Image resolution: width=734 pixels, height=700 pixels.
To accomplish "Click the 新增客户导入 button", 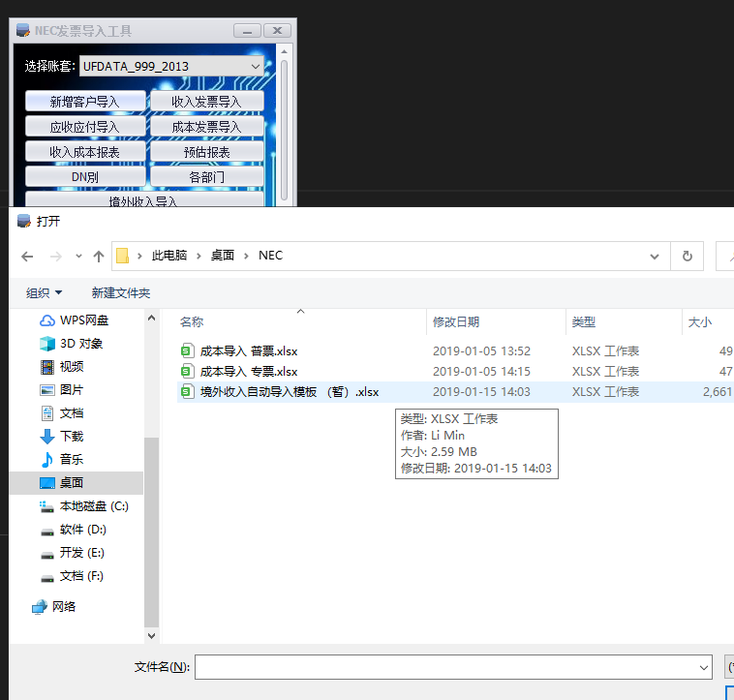I will tap(85, 101).
